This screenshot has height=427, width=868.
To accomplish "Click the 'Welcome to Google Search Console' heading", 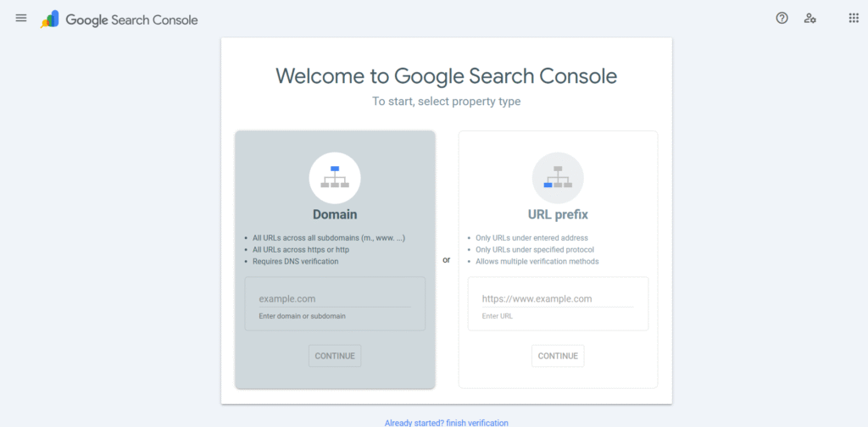I will point(446,75).
